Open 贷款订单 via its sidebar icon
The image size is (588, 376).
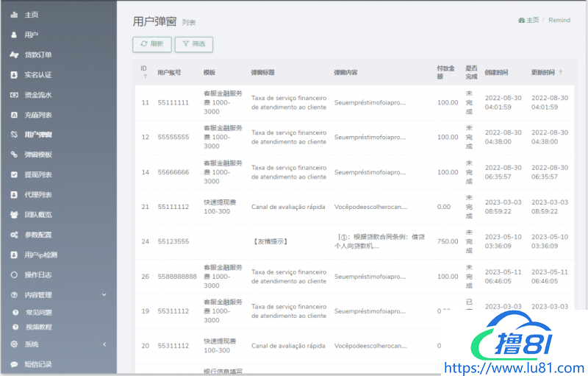[14, 54]
